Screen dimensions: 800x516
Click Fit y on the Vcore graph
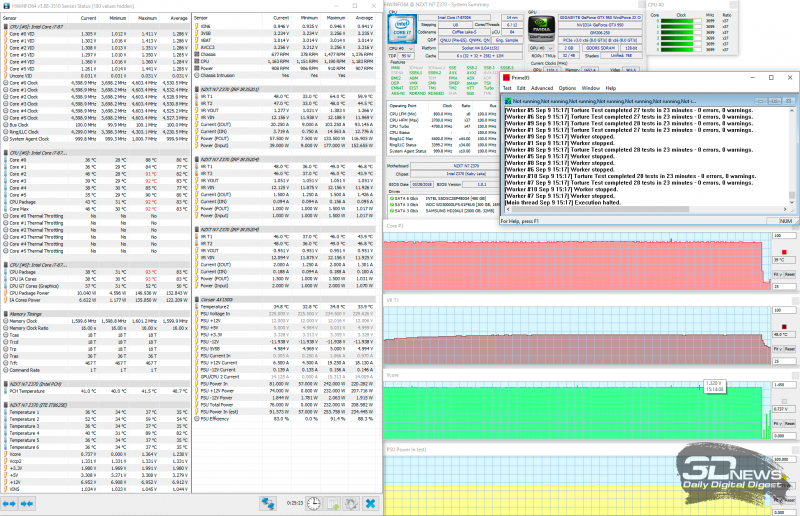point(777,424)
